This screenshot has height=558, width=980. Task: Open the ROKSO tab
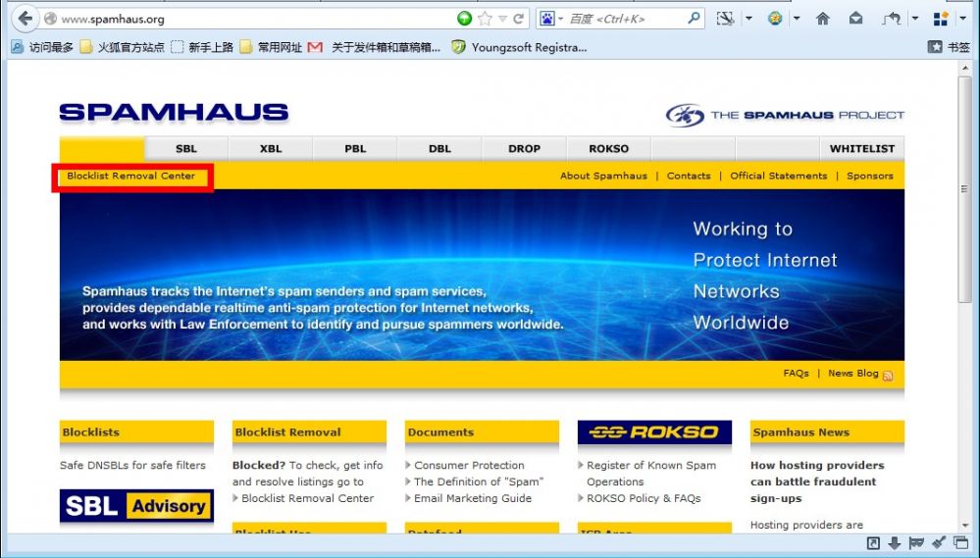609,149
